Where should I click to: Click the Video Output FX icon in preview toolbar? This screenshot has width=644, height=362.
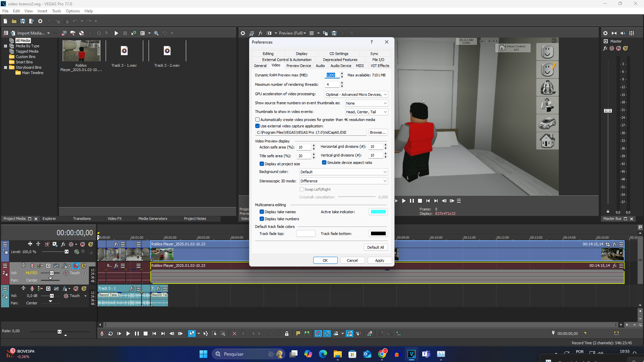click(x=260, y=33)
